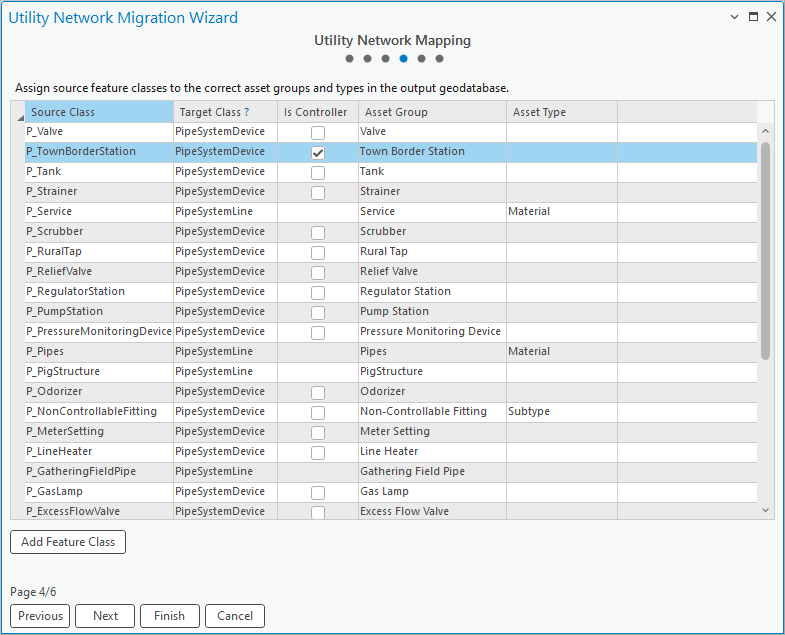This screenshot has height=635, width=785.
Task: Click the Is Controller column header
Action: [x=318, y=112]
